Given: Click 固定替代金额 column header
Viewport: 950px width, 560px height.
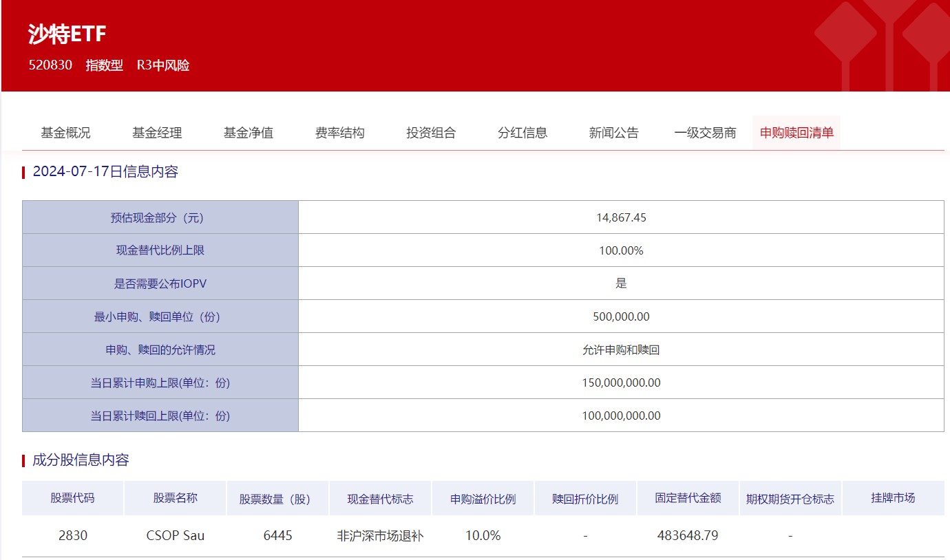Looking at the screenshot, I should click(x=688, y=498).
